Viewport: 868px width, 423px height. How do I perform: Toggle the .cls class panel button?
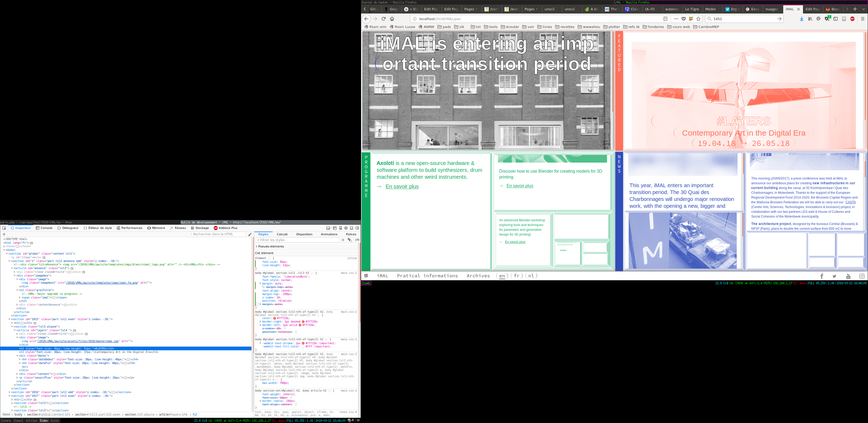pyautogui.click(x=357, y=240)
